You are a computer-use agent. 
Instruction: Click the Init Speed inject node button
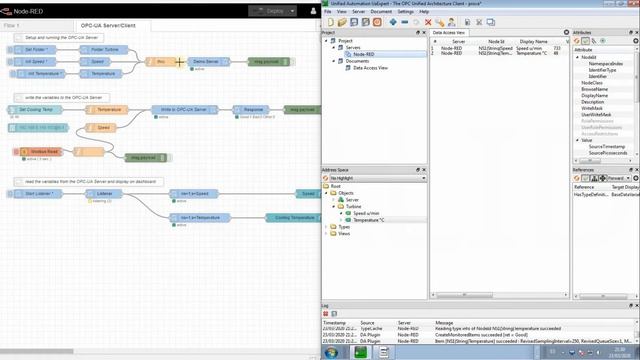tap(10, 62)
